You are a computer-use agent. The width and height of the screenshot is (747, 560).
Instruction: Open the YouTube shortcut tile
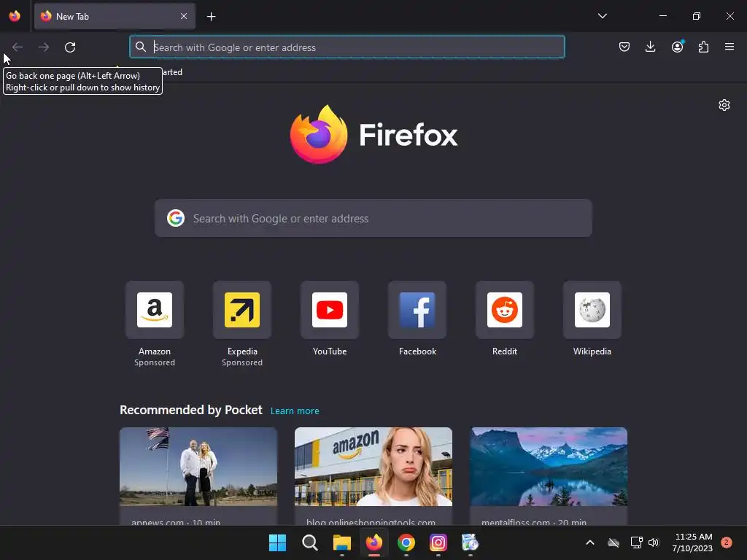(x=330, y=309)
